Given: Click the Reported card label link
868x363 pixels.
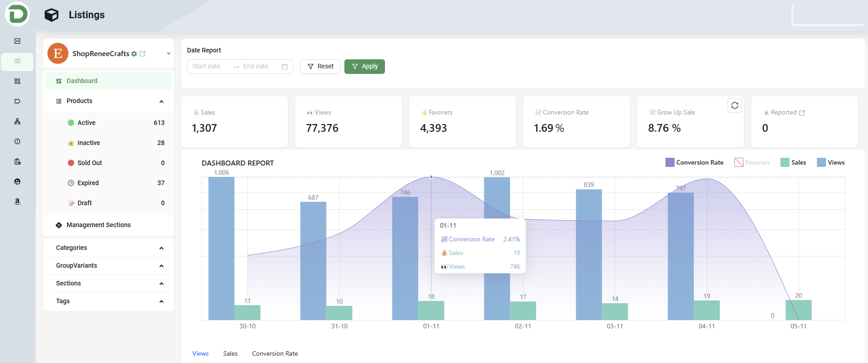Looking at the screenshot, I should coord(784,113).
